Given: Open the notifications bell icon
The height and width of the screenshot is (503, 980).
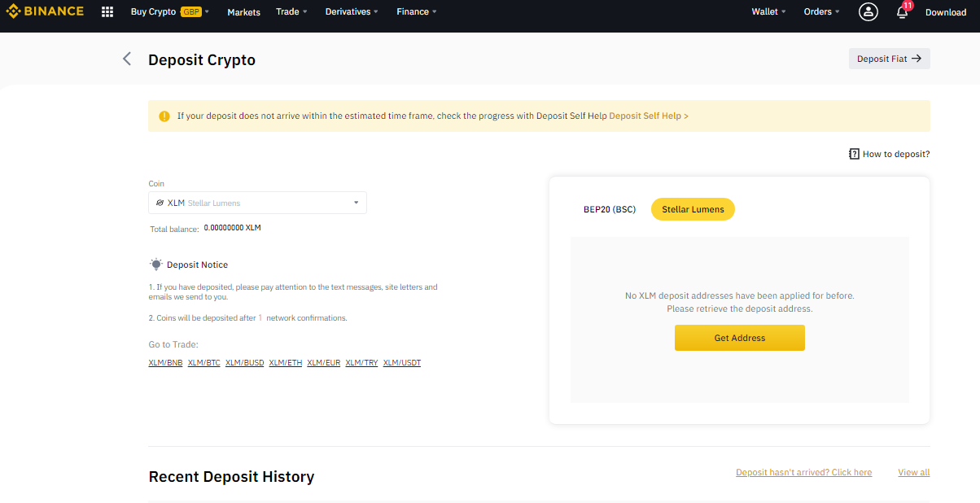Looking at the screenshot, I should point(902,12).
